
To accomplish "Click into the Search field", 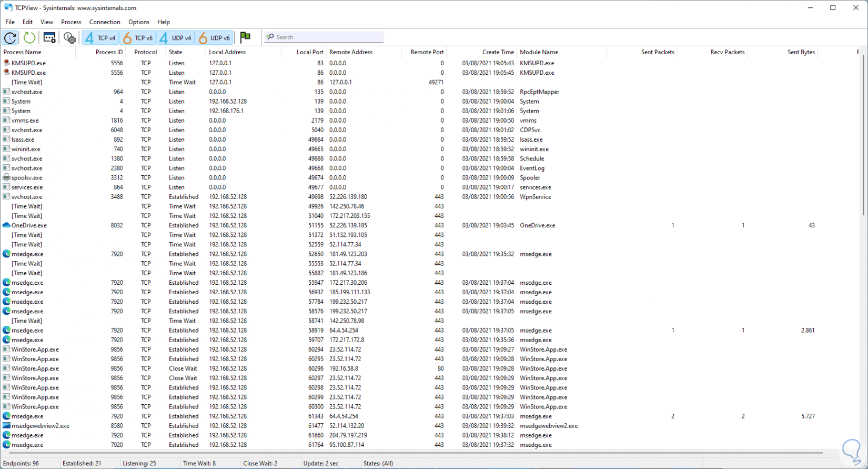I will [324, 37].
